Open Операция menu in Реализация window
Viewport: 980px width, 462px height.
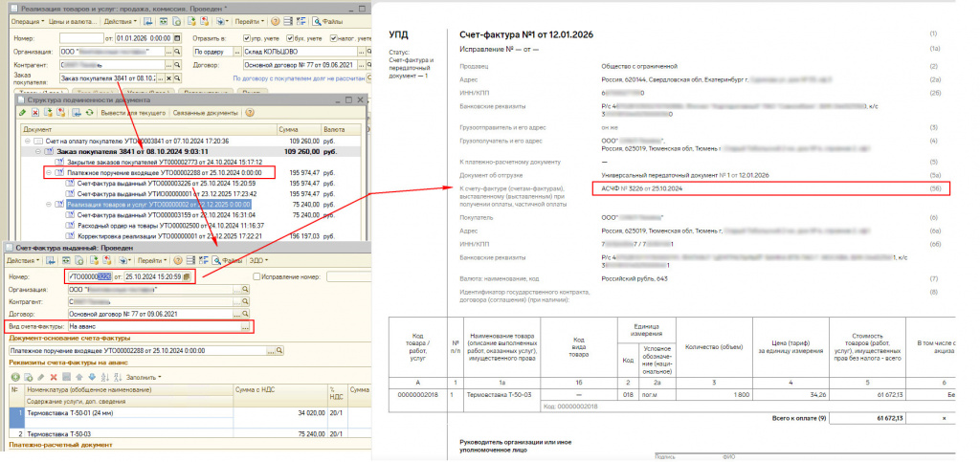[27, 21]
